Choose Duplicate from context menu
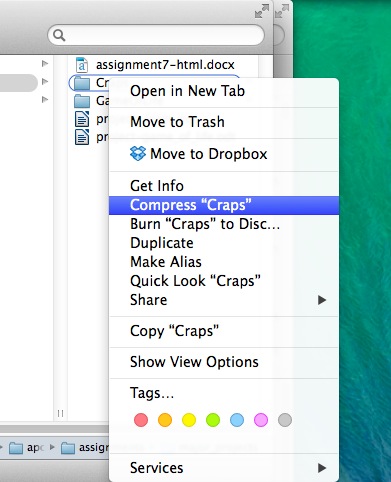Viewport: 391px width, 482px height. (x=224, y=243)
